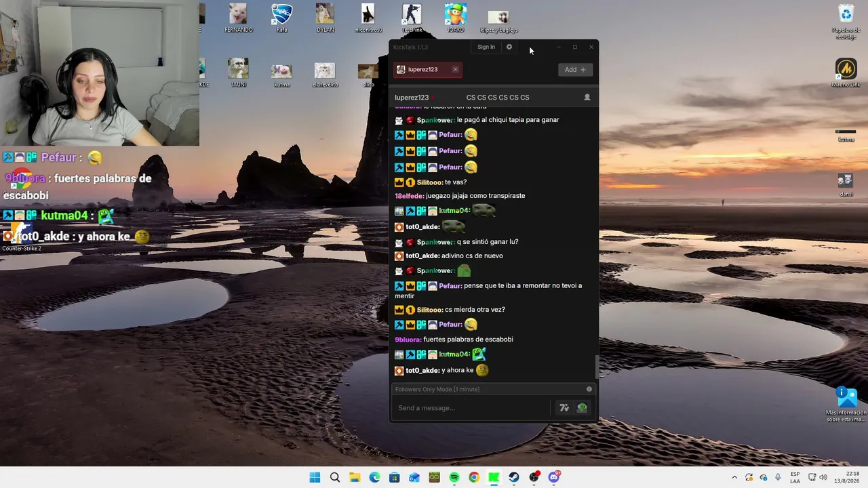Select the klipze y bagleys desktop icon

pos(498,21)
